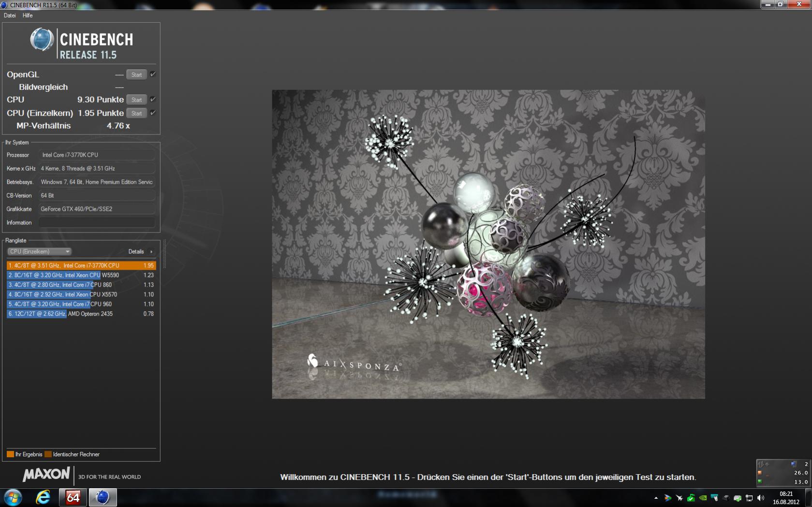Open the Datei menu
The image size is (812, 507).
tap(10, 15)
